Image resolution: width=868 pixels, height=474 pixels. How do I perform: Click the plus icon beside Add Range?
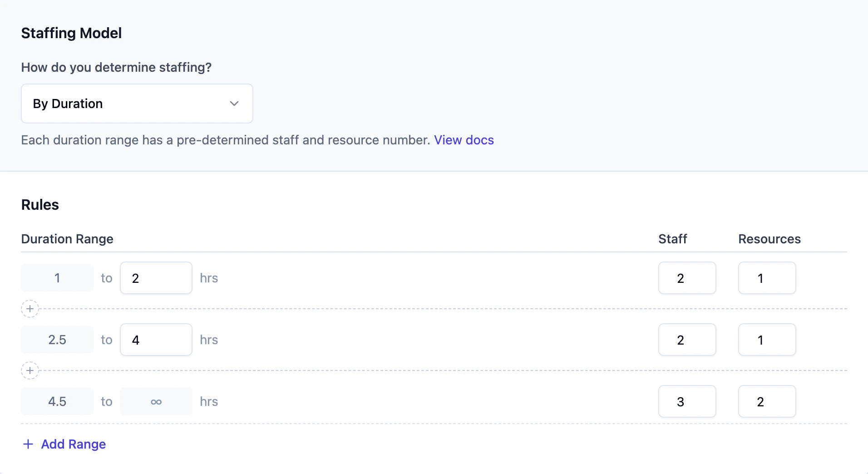coord(28,444)
